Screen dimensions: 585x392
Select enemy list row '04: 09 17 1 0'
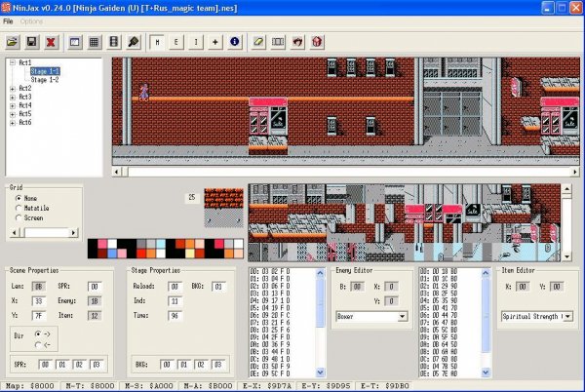click(x=270, y=300)
